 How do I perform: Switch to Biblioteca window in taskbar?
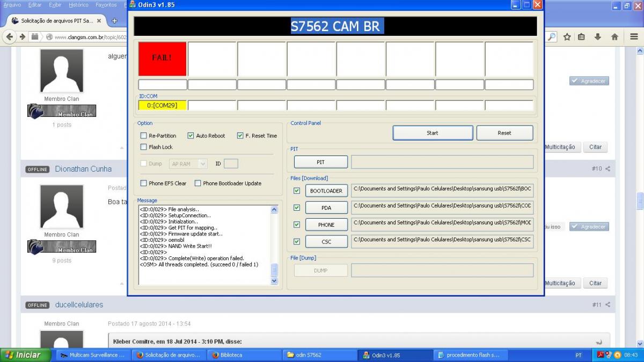(244, 355)
